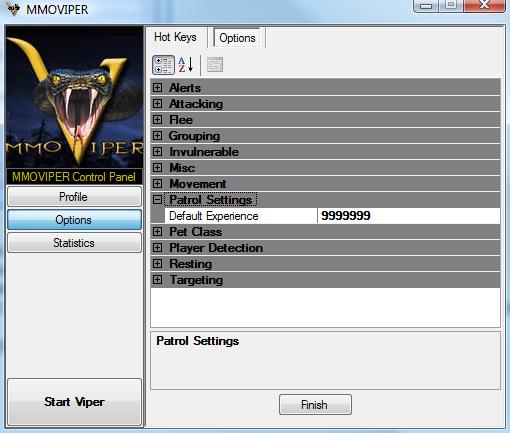Select the Options tab
This screenshot has height=433, width=510.
point(237,38)
